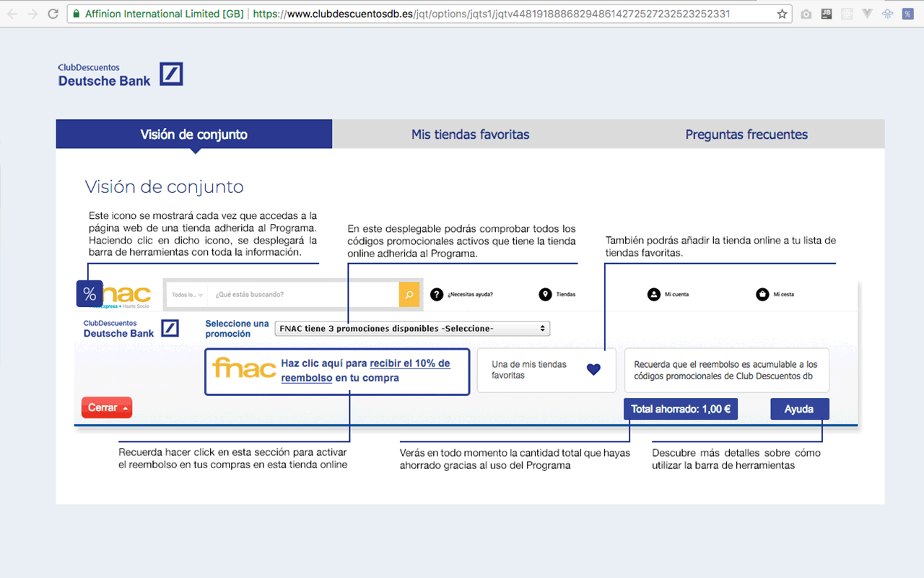The height and width of the screenshot is (578, 924).
Task: Click the 'También podrás añadir la tienda' caption
Action: point(720,246)
